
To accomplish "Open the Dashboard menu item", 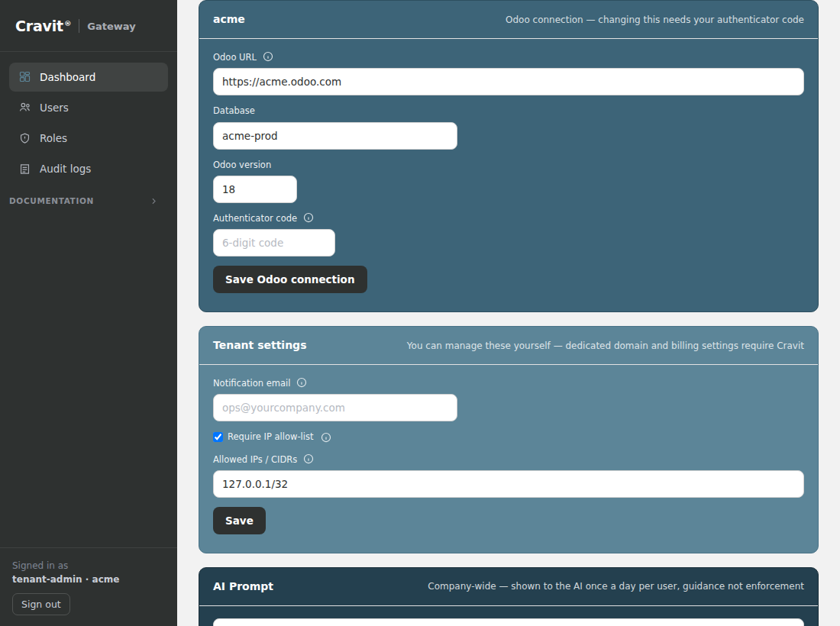I will (x=89, y=77).
